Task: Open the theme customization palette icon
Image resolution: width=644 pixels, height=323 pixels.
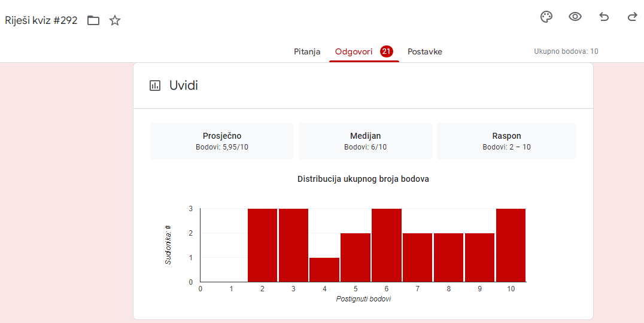Action: click(546, 17)
